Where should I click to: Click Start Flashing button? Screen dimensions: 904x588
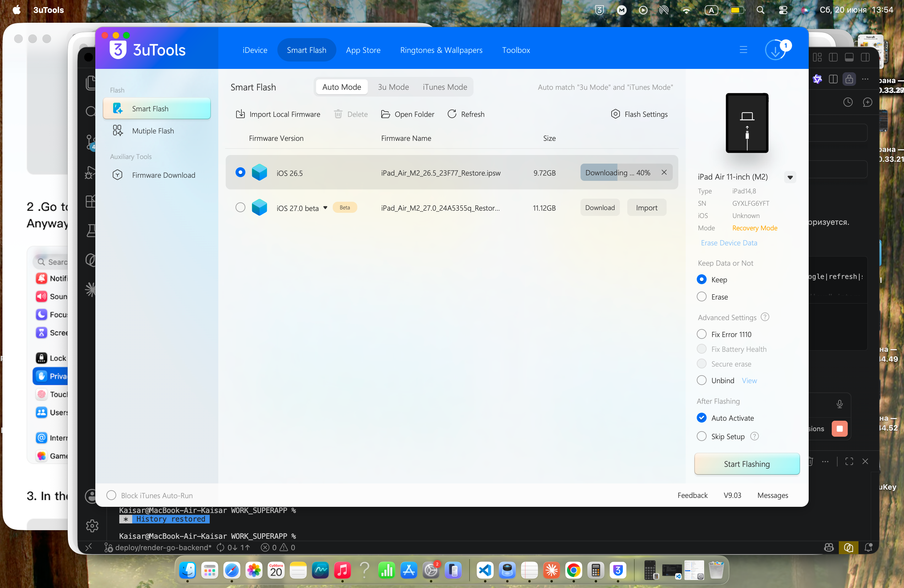(x=747, y=463)
